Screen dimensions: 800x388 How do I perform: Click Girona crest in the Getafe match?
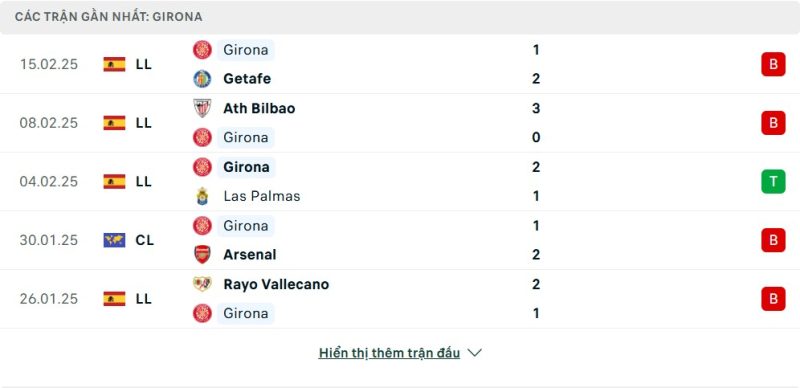click(202, 50)
